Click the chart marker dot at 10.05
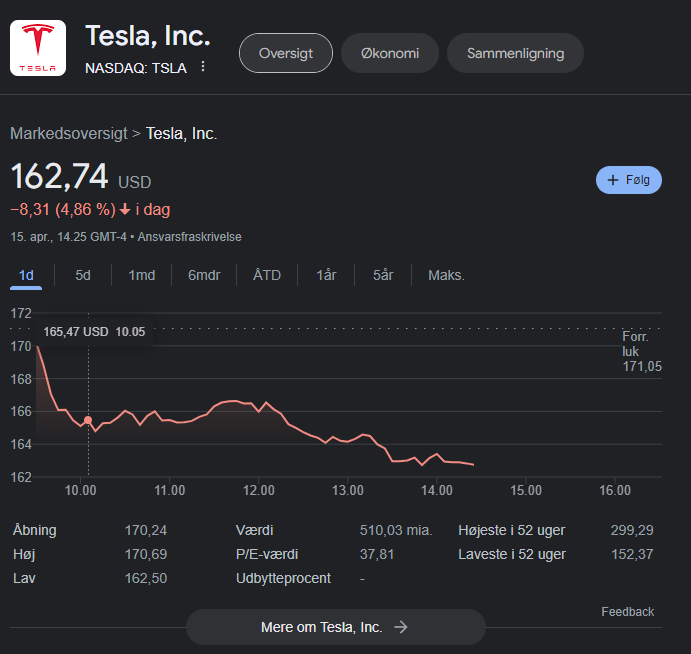 (x=88, y=420)
